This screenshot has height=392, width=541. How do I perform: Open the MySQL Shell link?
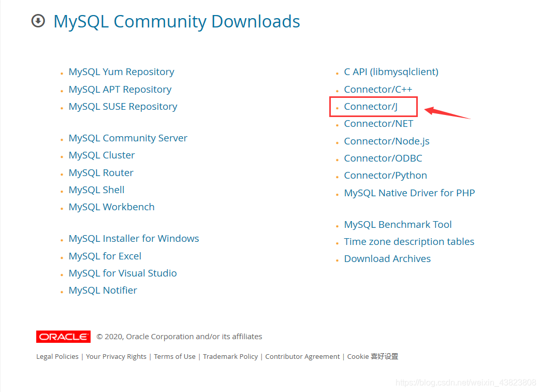coord(97,190)
